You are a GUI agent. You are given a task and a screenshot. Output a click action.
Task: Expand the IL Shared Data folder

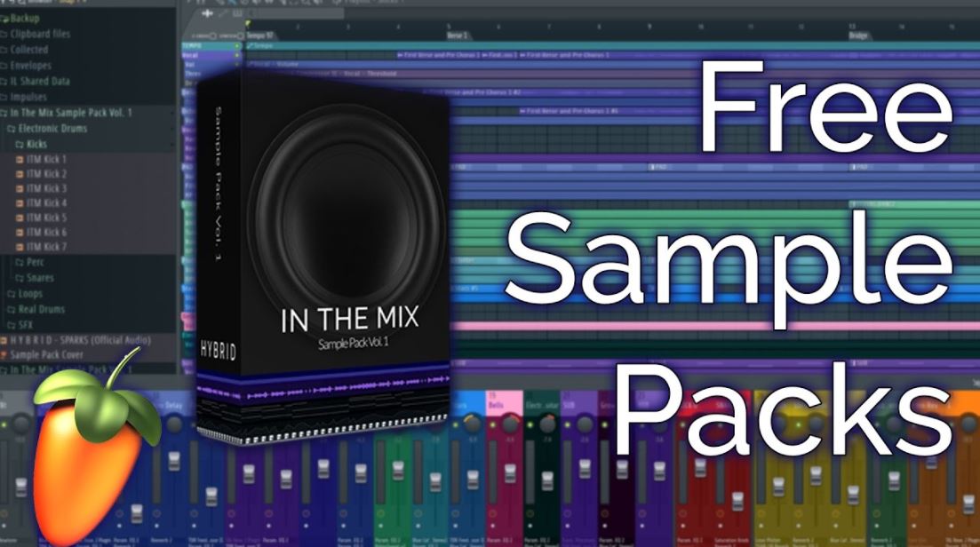(4, 81)
